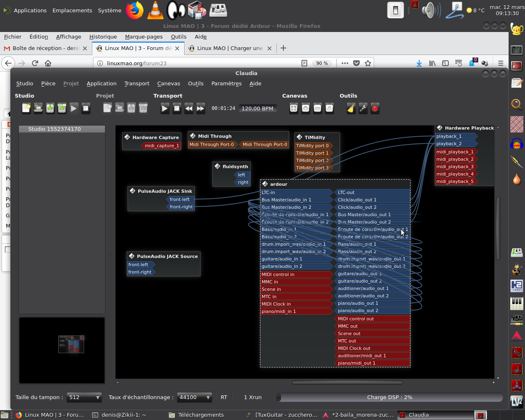Click the TiMidity port 0 port
The height and width of the screenshot is (420, 525).
314,146
